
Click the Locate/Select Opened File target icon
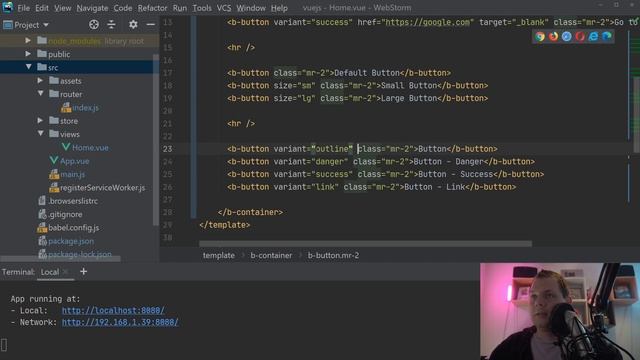94,24
